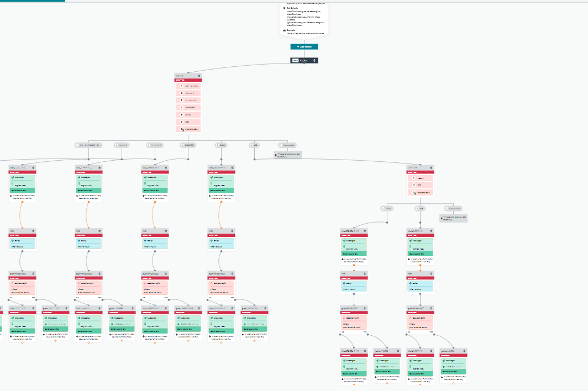Select Everyone else row in topmost paths step

pos(188,129)
